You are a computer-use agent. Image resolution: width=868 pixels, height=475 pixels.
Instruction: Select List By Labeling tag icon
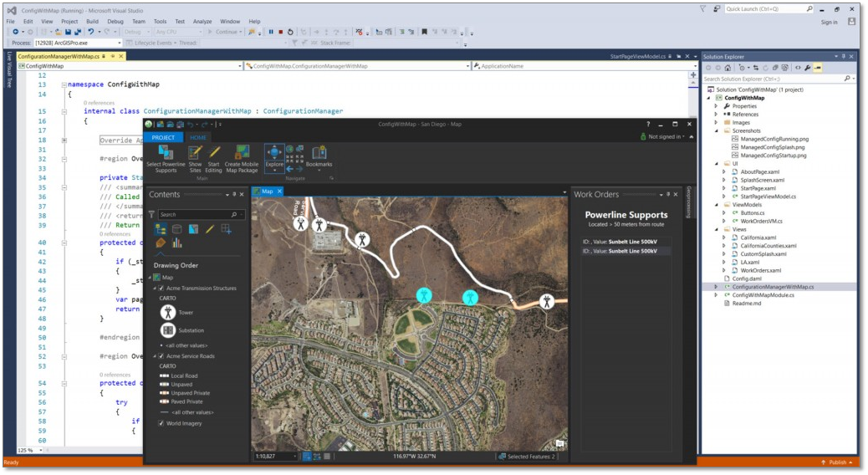[x=161, y=243]
